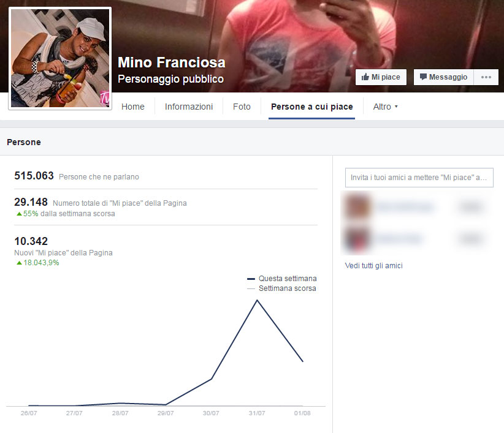The image size is (504, 433).
Task: Click the green arrow beside 18.043,9%
Action: tap(19, 263)
